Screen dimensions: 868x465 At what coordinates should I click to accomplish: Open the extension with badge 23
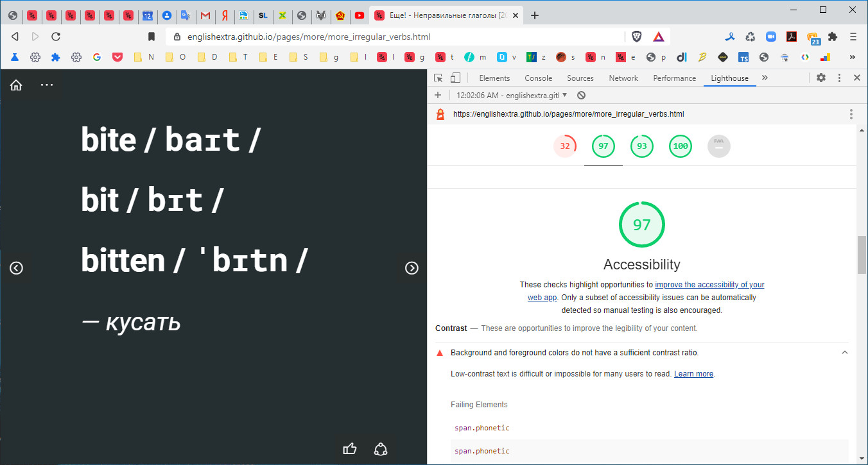(x=813, y=38)
